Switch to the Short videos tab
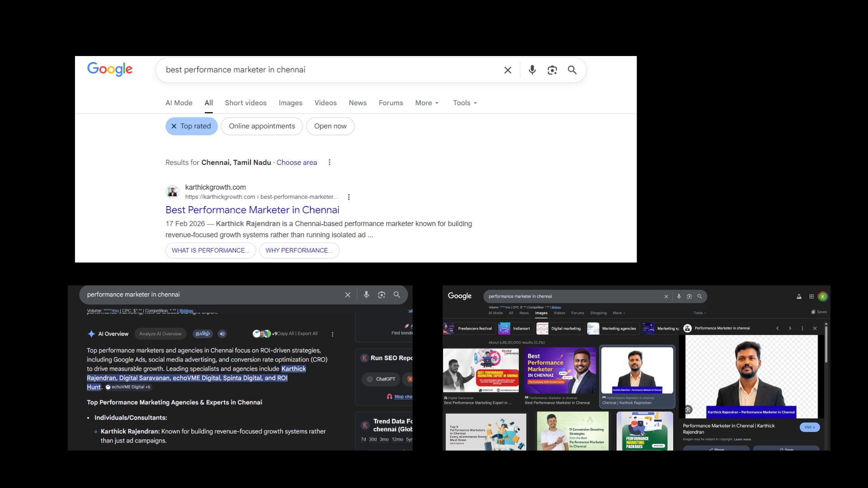This screenshot has height=488, width=868. click(x=245, y=103)
